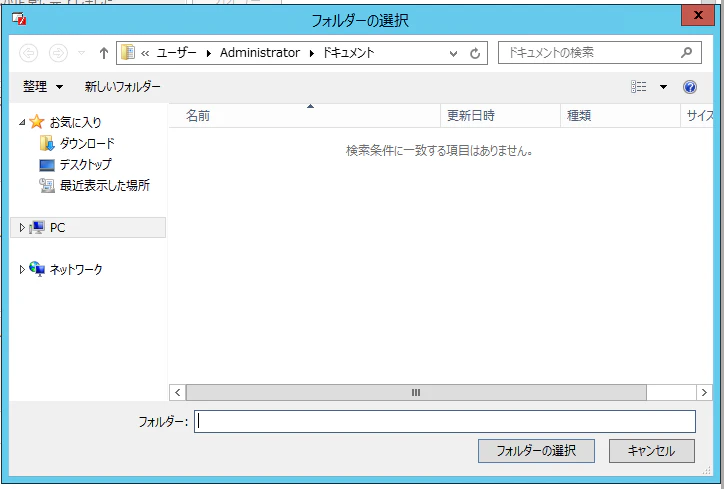Screen dimensions: 724x489
Task: Click the PC computer icon
Action: point(37,227)
